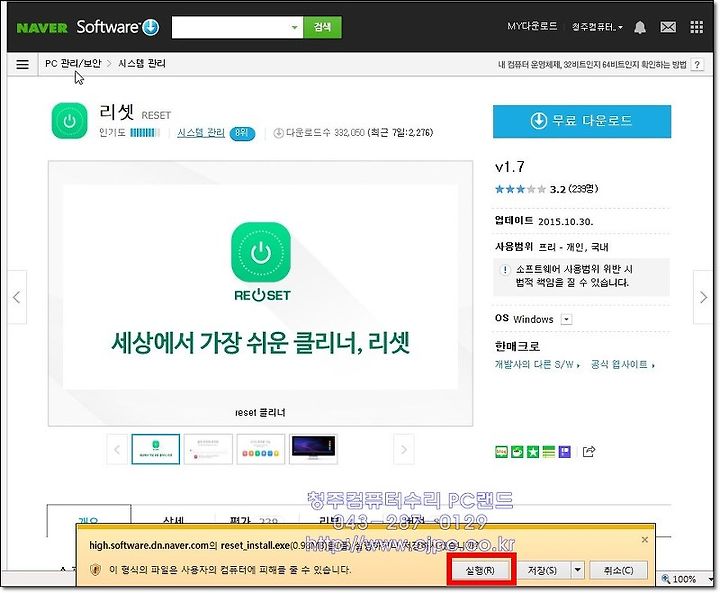Click the share arrow export icon
This screenshot has height=593, width=720.
tap(589, 452)
